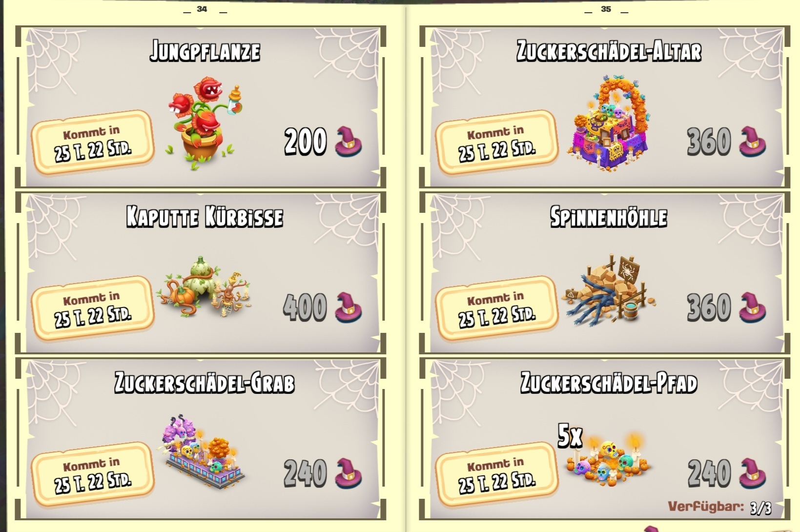This screenshot has height=532, width=800.
Task: Click the Kommt in timer on Spinnenhöhle
Action: click(x=496, y=308)
